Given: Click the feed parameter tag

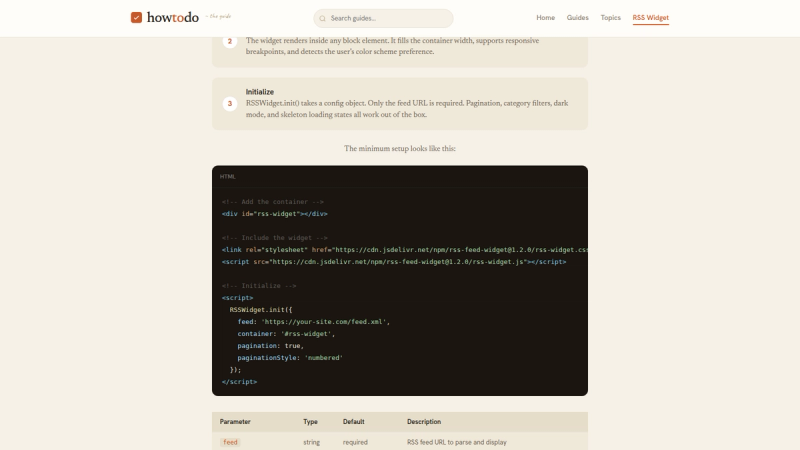Looking at the screenshot, I should point(230,442).
